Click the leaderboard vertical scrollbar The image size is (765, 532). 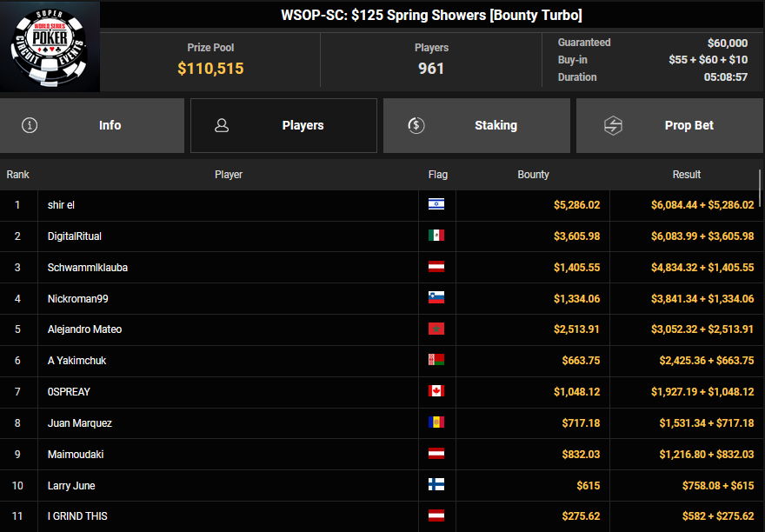coord(761,187)
